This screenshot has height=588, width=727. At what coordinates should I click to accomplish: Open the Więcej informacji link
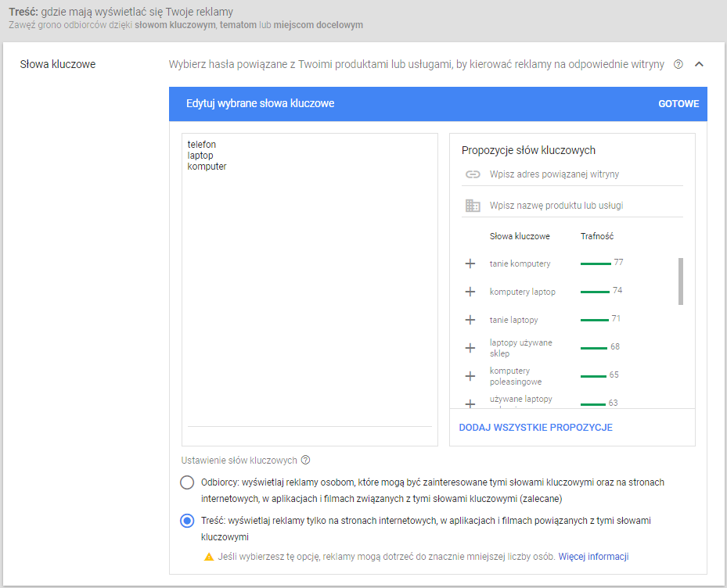[x=593, y=557]
